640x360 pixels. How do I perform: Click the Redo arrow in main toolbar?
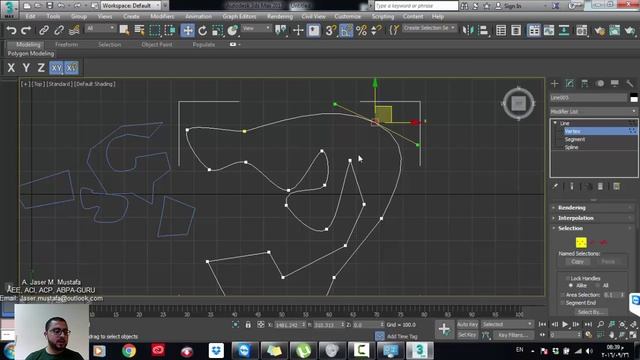[26, 30]
